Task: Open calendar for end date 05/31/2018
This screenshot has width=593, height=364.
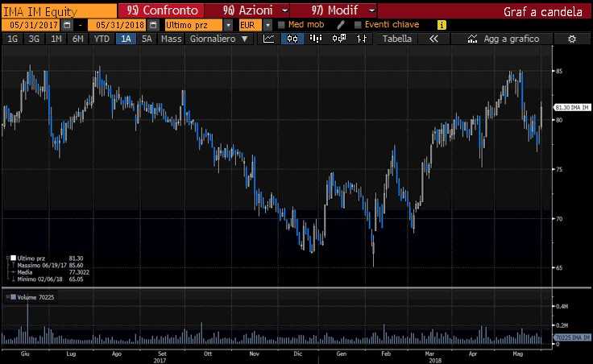Action: [153, 25]
